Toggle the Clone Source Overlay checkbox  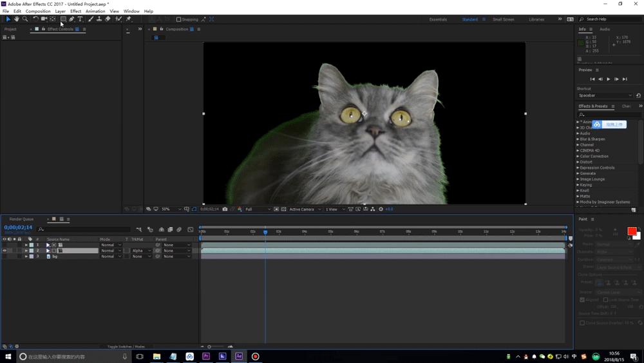[582, 322]
